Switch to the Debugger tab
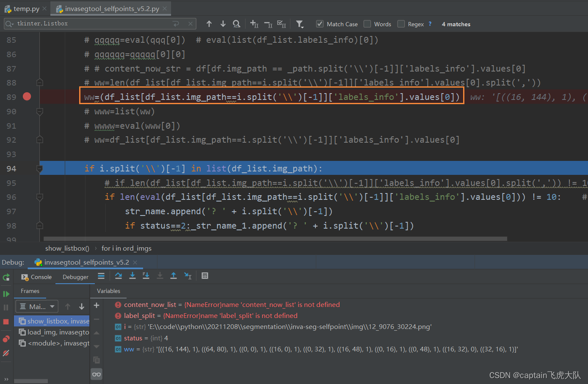588x384 pixels. click(x=76, y=277)
